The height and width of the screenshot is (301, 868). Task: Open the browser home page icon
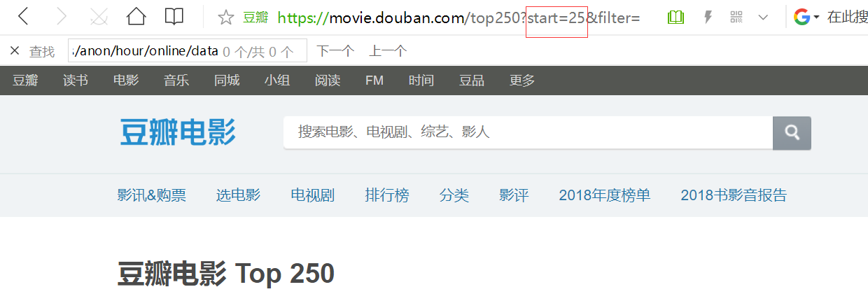coord(136,17)
